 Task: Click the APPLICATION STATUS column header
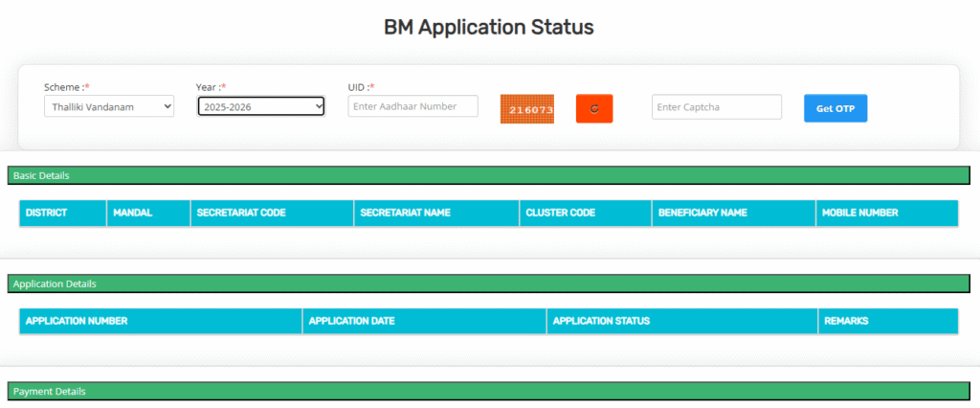(x=682, y=321)
